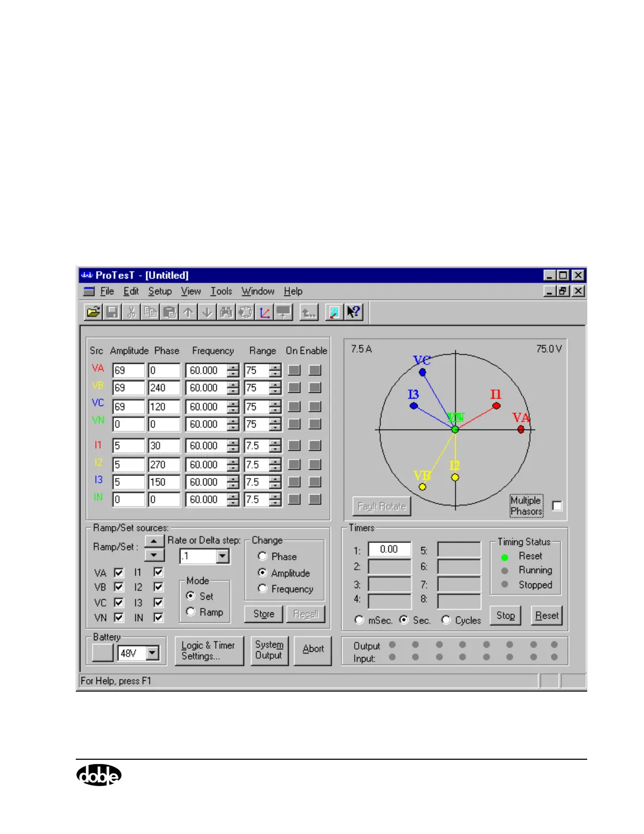The image size is (644, 834).
Task: Click the monitor display toolbar icon
Action: point(284,312)
